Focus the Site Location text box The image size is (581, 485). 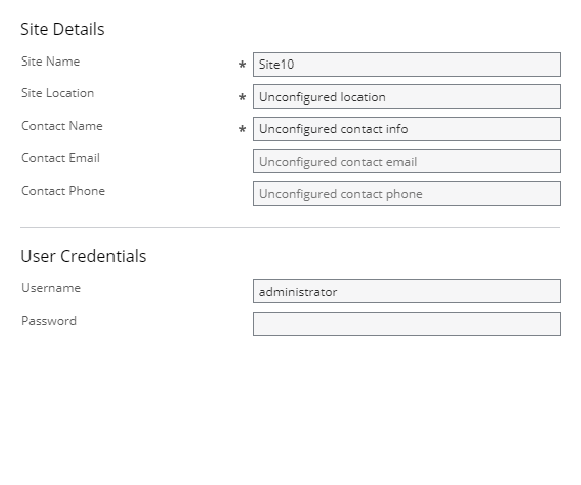point(407,97)
